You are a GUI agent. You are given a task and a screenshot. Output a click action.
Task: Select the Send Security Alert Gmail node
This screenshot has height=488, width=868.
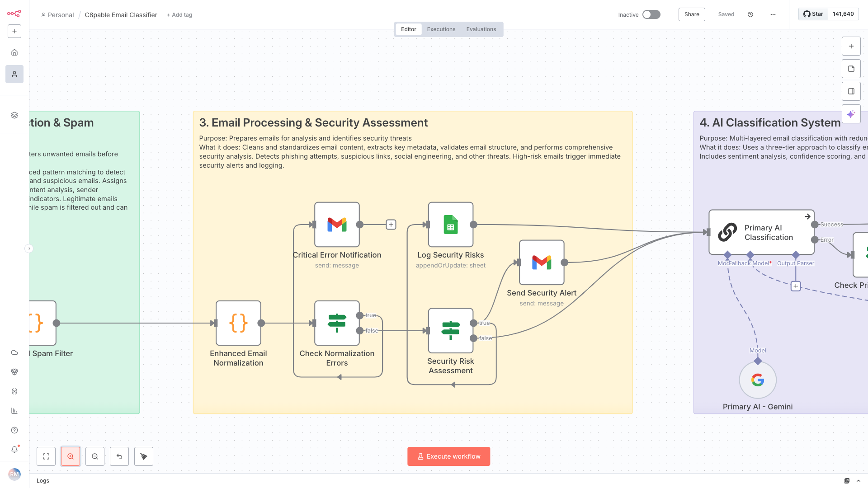(542, 263)
